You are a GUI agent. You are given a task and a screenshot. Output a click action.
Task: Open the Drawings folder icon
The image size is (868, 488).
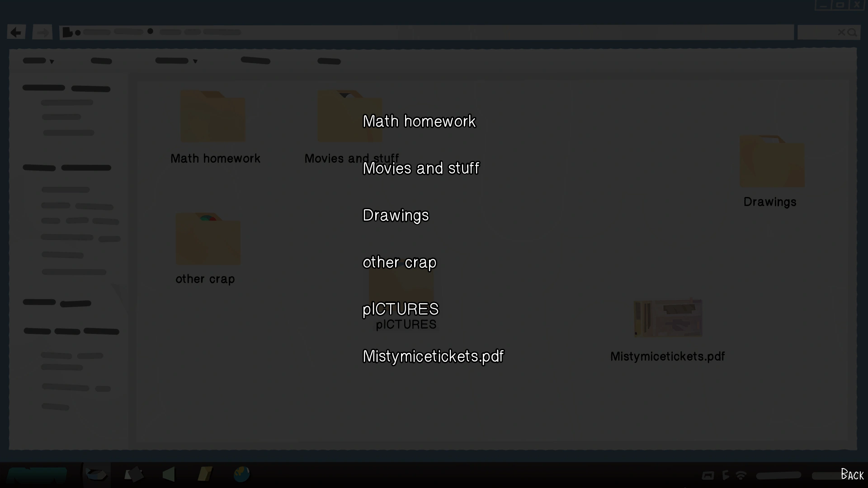coord(772,161)
